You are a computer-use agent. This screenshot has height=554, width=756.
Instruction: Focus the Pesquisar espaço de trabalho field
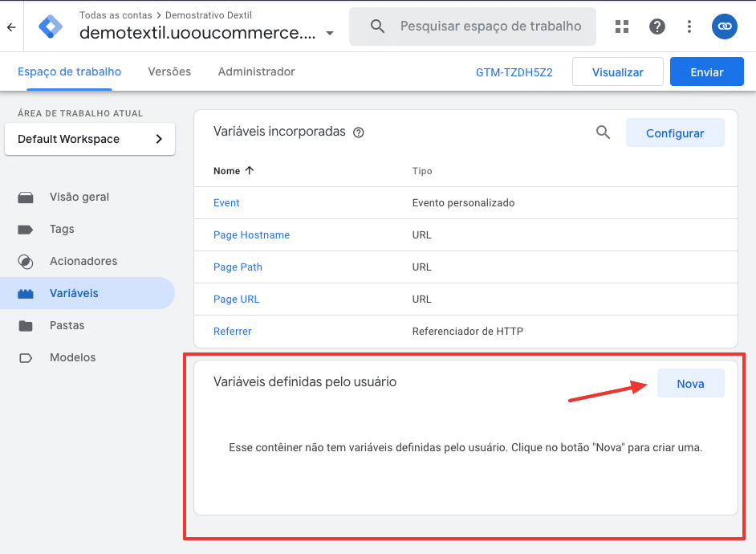click(x=473, y=26)
